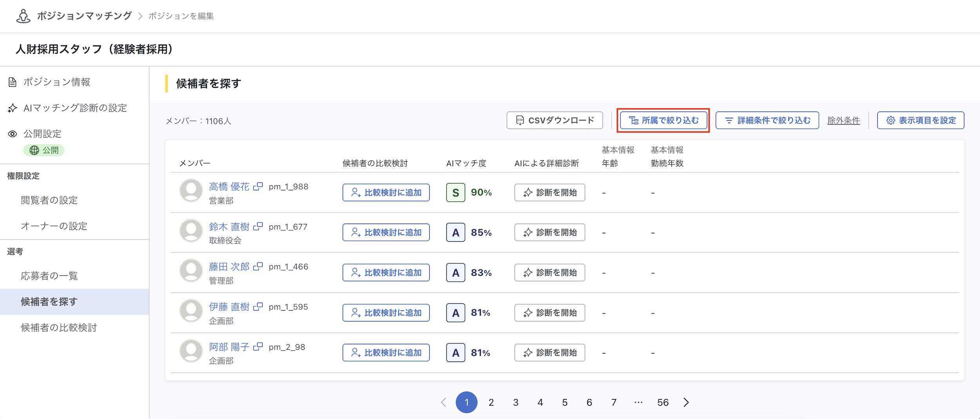This screenshot has height=419, width=980.
Task: Go to next page arrow
Action: pos(686,402)
